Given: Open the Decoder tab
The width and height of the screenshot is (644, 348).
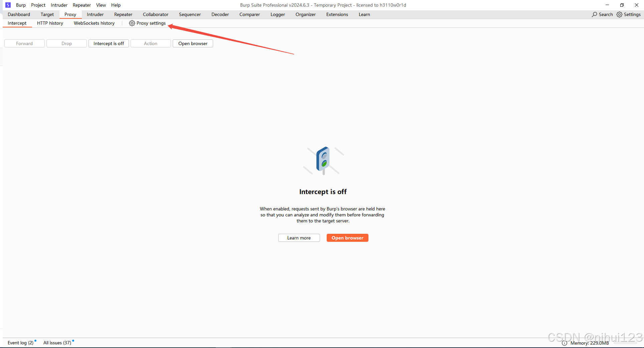Looking at the screenshot, I should pos(220,14).
